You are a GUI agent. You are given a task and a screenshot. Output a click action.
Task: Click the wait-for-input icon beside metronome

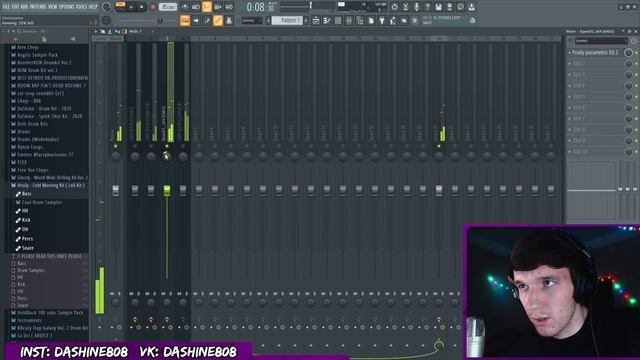click(196, 7)
